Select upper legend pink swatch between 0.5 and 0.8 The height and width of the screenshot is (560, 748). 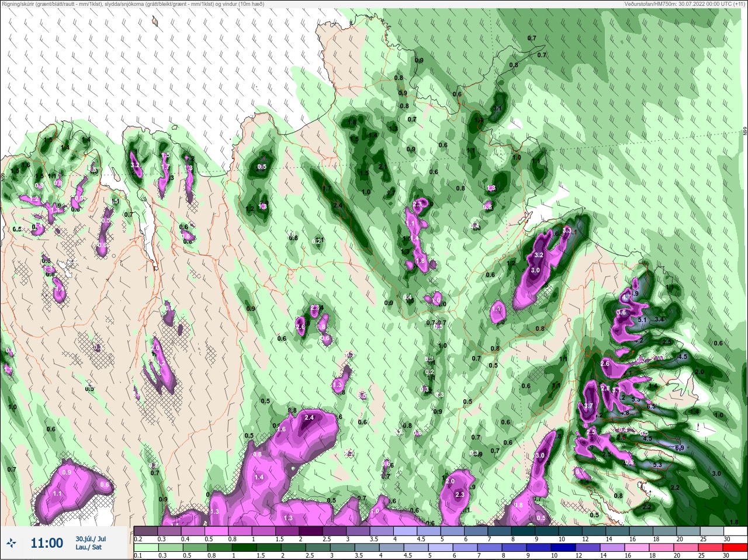click(x=217, y=531)
